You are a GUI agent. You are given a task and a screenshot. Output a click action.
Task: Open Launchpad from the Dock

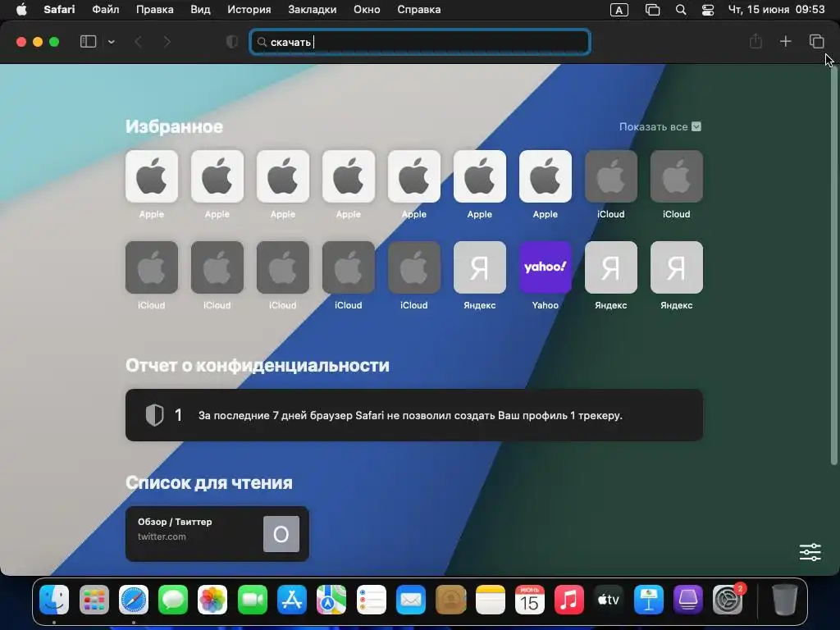94,600
